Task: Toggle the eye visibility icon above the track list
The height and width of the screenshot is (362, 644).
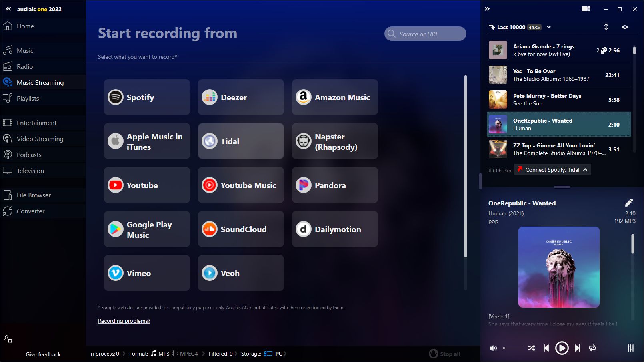Action: click(x=625, y=27)
